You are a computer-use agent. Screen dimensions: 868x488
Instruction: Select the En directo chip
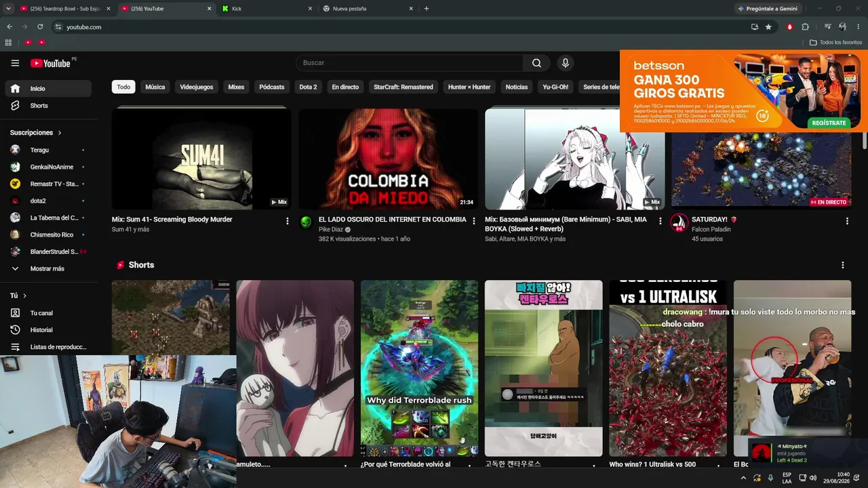click(345, 87)
